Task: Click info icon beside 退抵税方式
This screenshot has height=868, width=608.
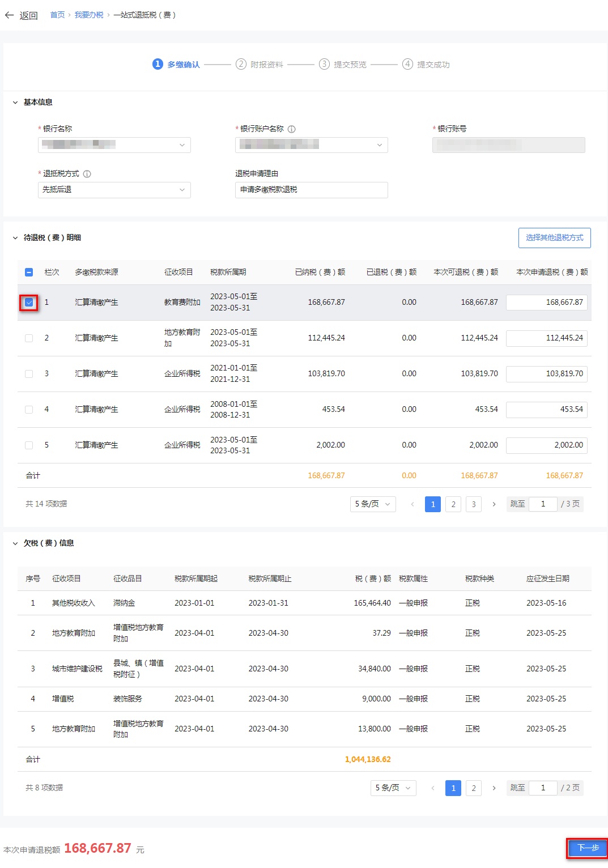Action: pyautogui.click(x=87, y=174)
